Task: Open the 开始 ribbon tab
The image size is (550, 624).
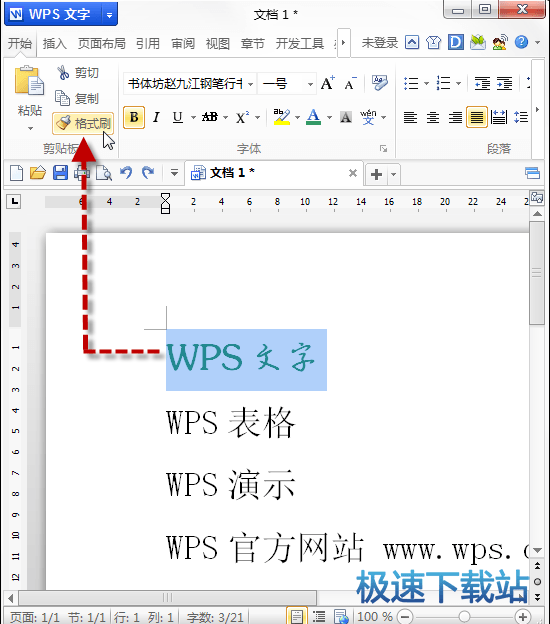Action: [20, 43]
